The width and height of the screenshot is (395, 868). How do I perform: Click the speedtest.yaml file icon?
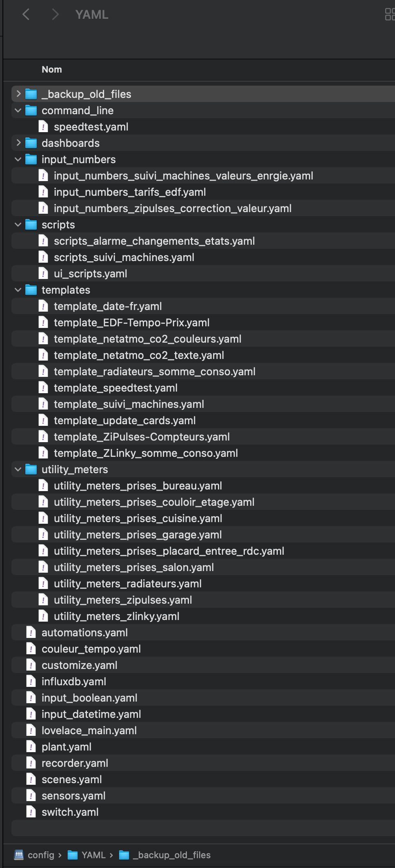click(43, 127)
